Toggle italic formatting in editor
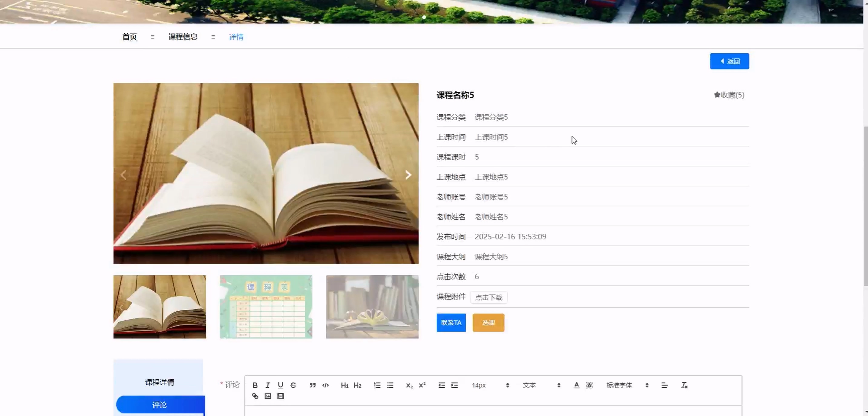Screen dimensions: 868x416 [268, 385]
